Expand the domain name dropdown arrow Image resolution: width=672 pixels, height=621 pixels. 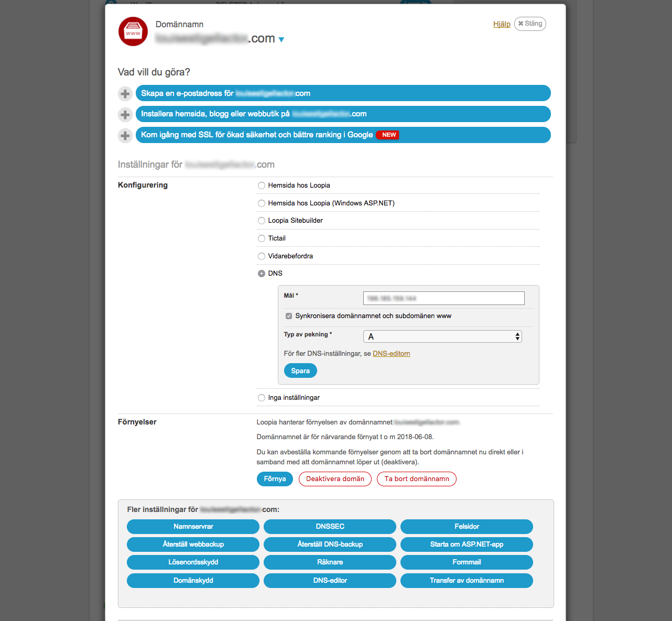point(281,40)
